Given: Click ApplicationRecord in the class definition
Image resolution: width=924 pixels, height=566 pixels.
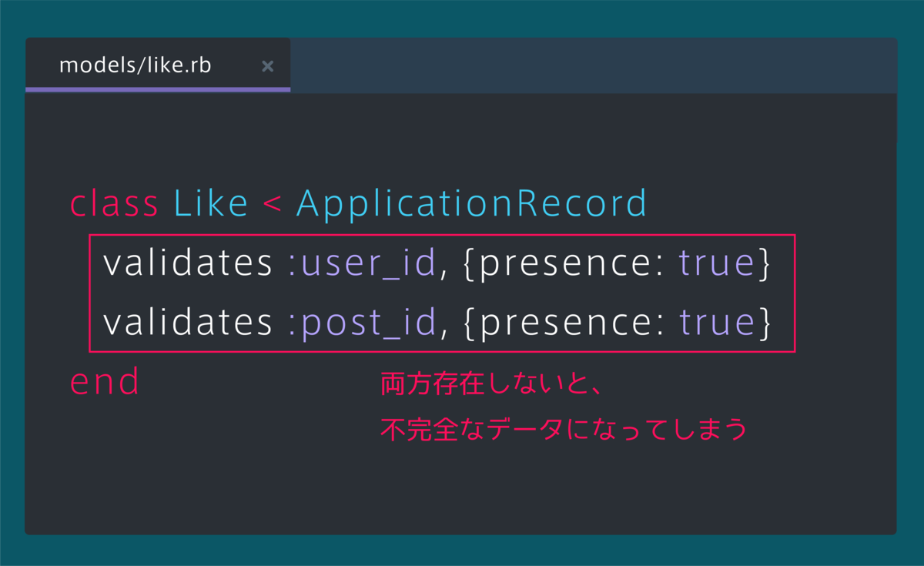Looking at the screenshot, I should tap(472, 205).
